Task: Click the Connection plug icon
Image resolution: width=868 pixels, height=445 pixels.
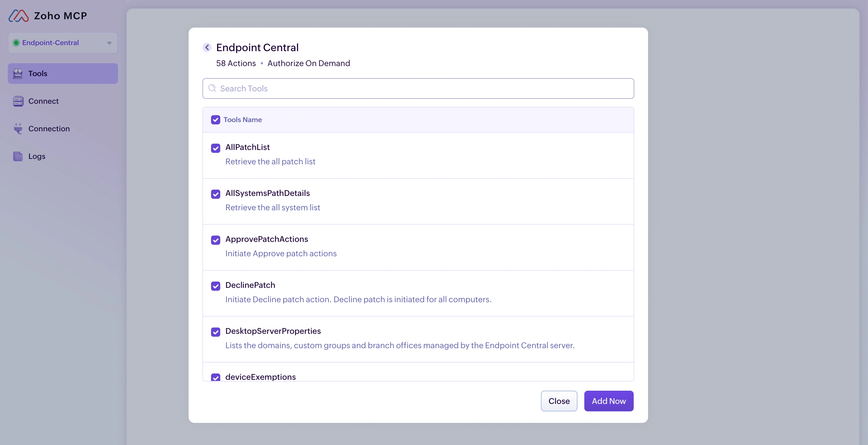Action: (x=18, y=129)
